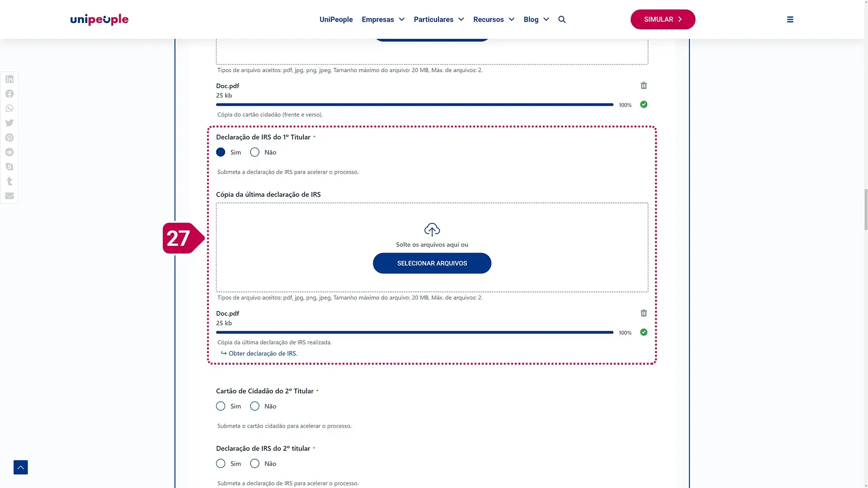
Task: Click the Selecionar Arquivos button
Action: 432,263
